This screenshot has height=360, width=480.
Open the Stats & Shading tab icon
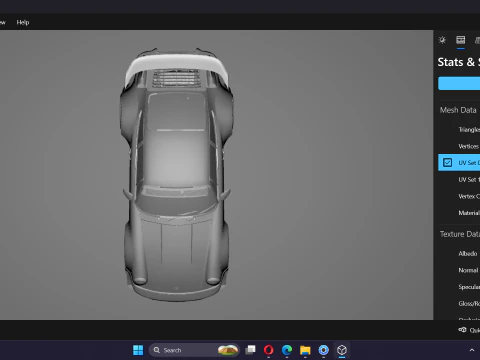461,40
